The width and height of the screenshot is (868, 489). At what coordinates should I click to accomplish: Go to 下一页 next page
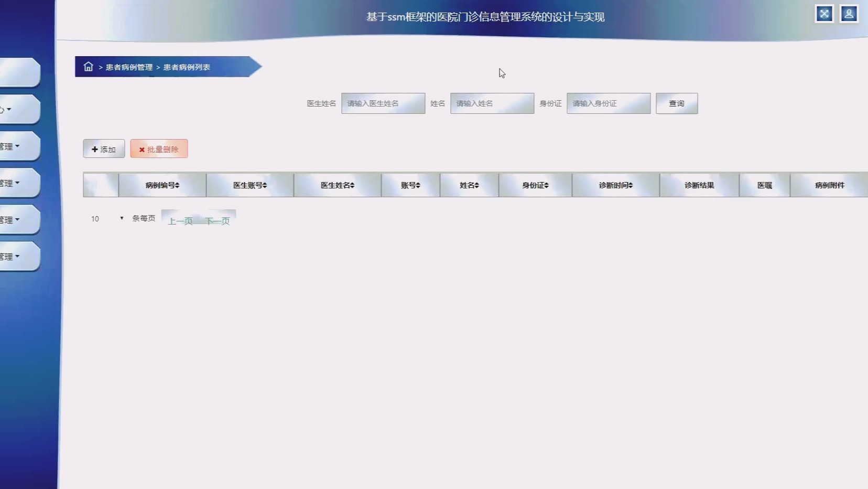click(x=217, y=221)
